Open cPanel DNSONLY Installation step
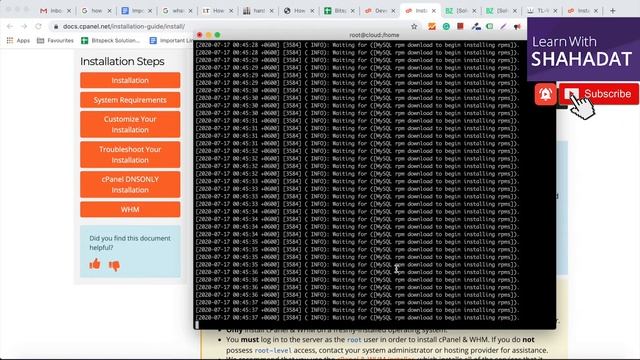 [x=130, y=184]
